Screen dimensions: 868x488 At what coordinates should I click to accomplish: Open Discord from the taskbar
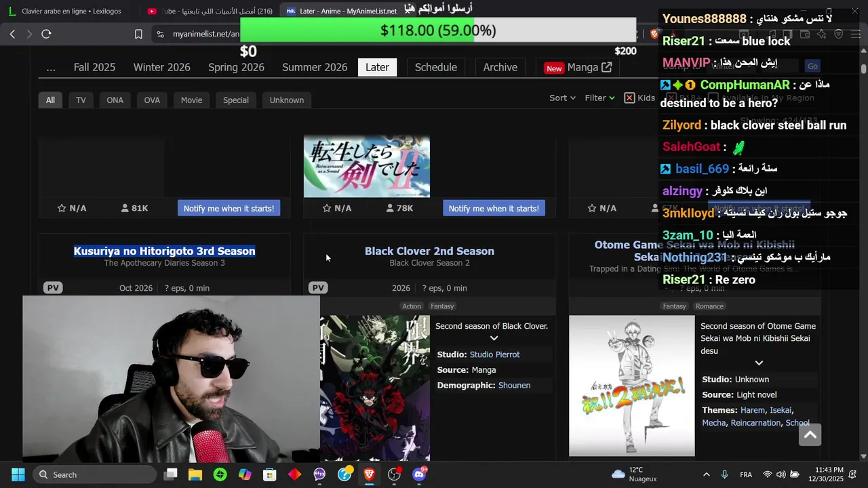(x=419, y=474)
